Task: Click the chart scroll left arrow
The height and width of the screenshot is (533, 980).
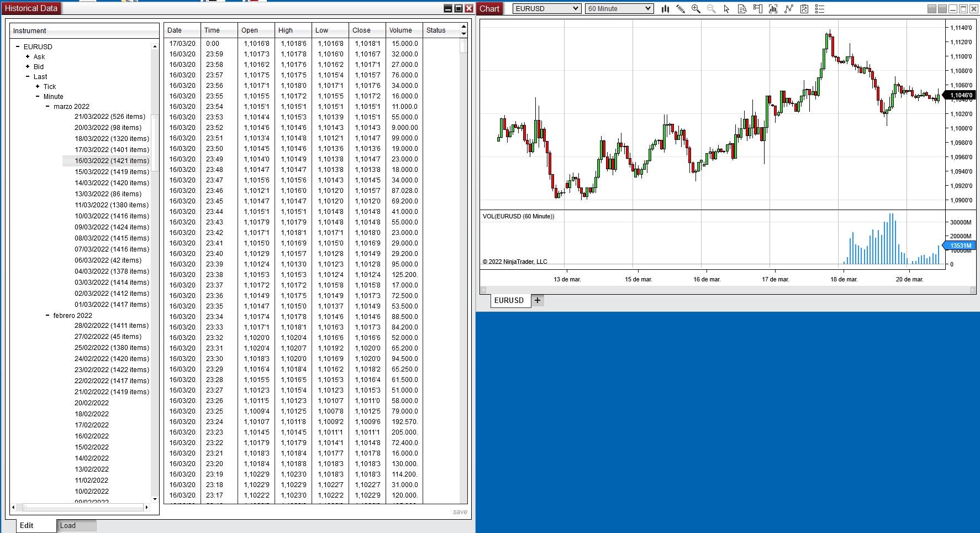Action: pos(483,290)
